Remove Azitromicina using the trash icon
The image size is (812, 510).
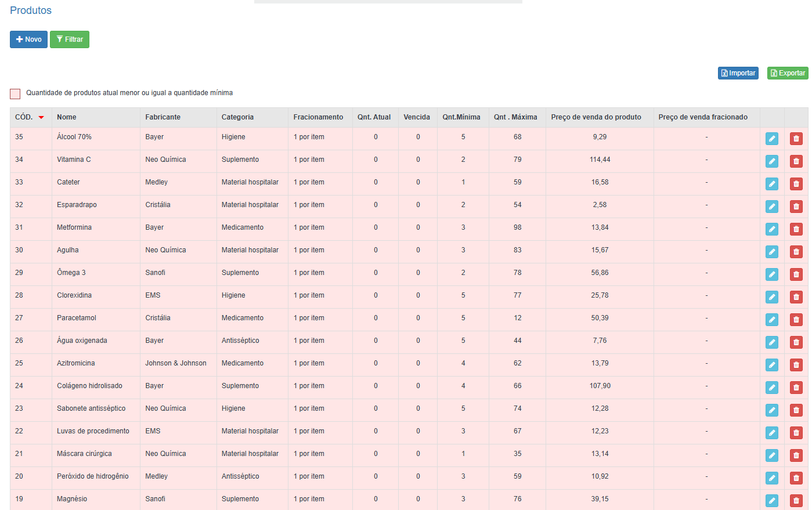click(x=796, y=364)
